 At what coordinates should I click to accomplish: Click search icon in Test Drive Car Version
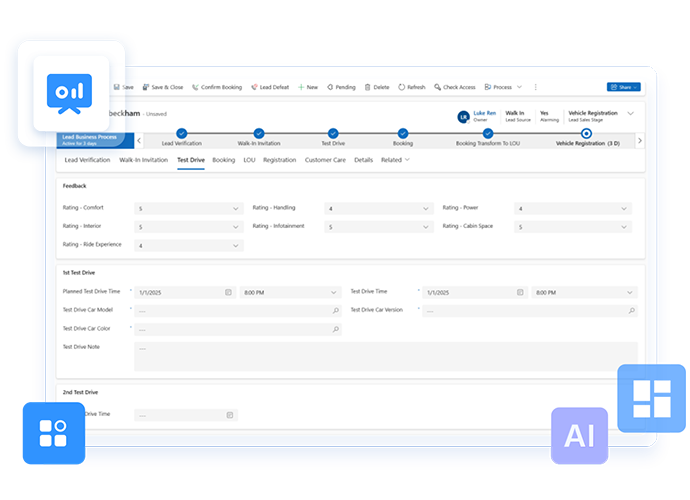pos(631,311)
